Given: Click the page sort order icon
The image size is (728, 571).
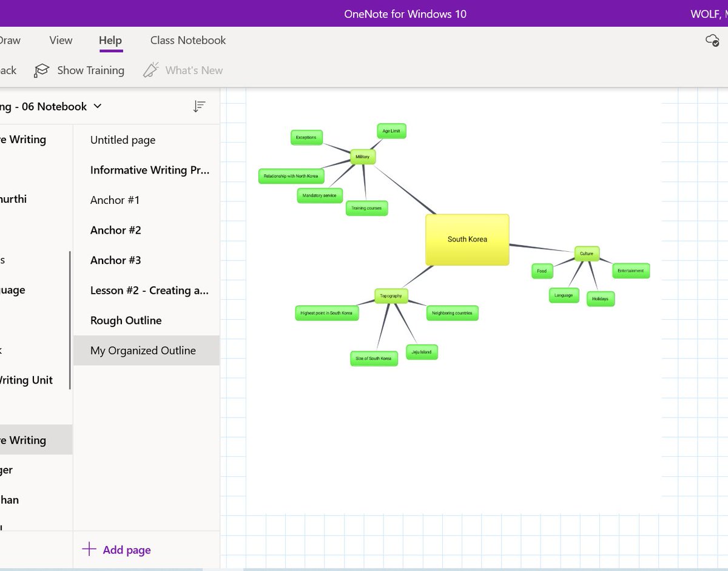Looking at the screenshot, I should pos(198,106).
